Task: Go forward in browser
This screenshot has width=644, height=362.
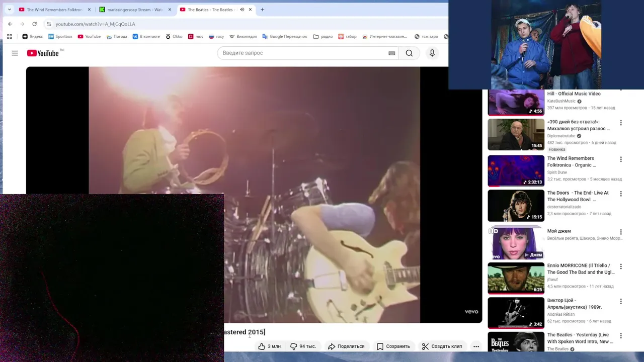Action: point(22,24)
